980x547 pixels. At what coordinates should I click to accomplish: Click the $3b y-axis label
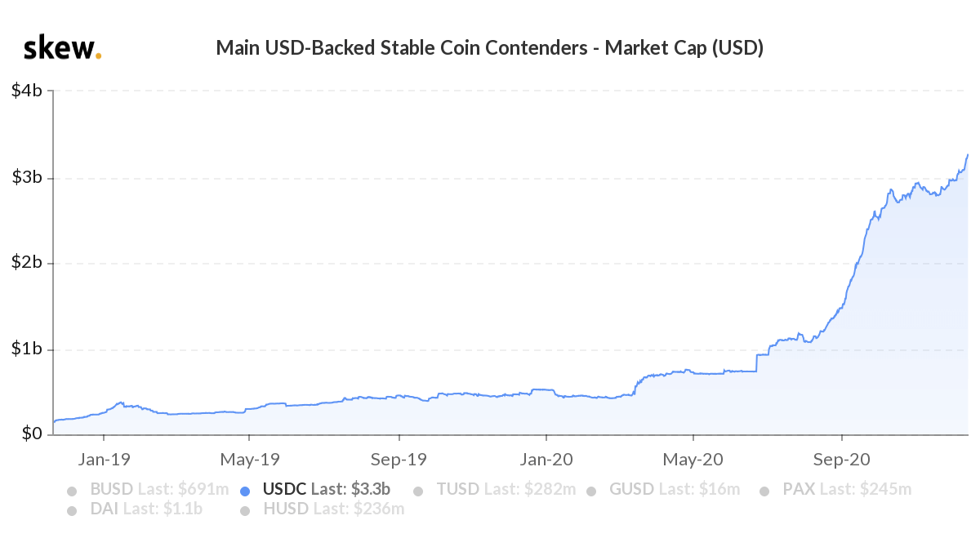tap(27, 178)
